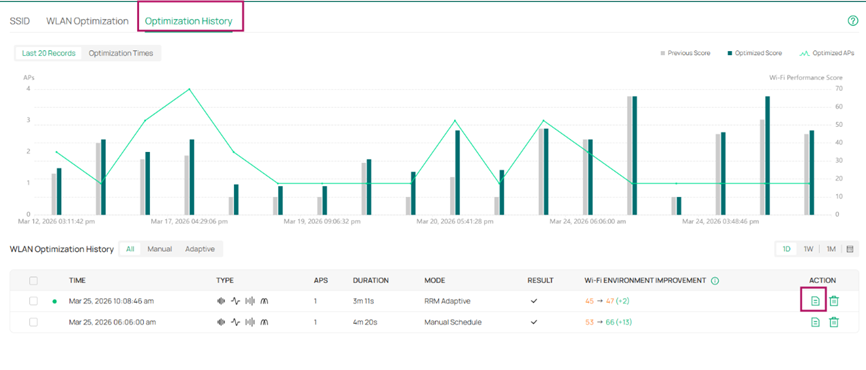Set time range to 1W
The image size is (866, 370).
point(809,249)
